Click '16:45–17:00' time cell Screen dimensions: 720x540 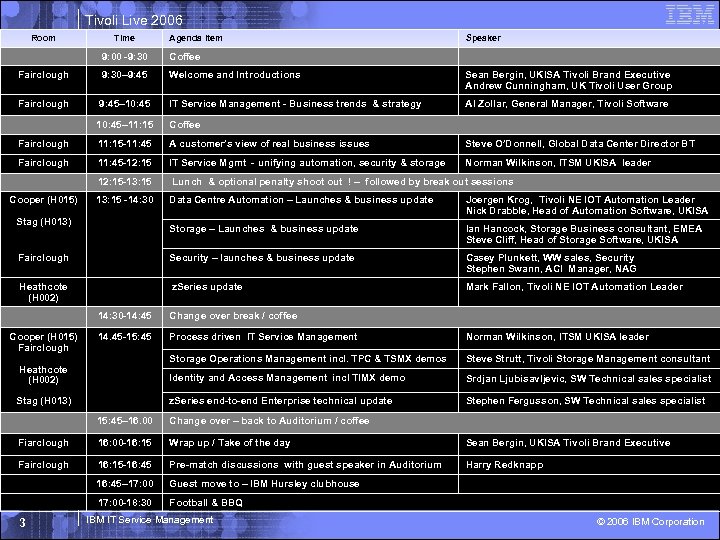pos(124,484)
